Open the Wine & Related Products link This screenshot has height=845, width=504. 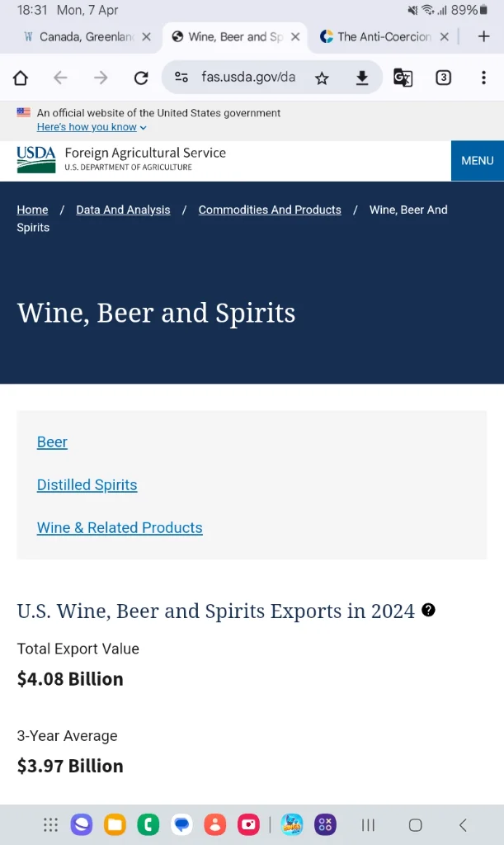120,528
